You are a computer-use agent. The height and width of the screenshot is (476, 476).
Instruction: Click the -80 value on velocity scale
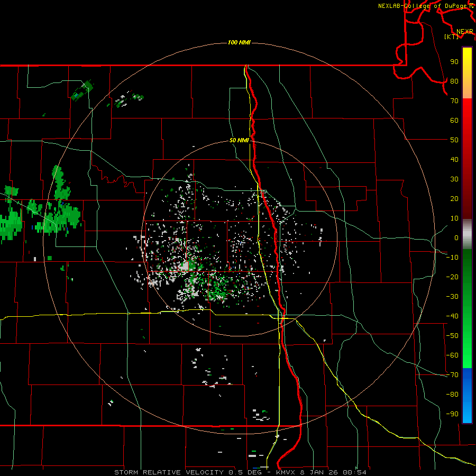[452, 395]
